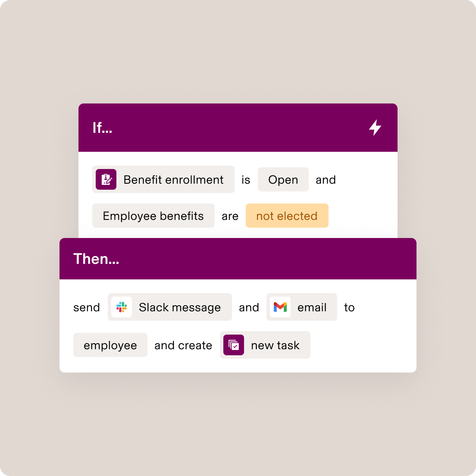
Task: Click the Slack message pill field
Action: 169,307
